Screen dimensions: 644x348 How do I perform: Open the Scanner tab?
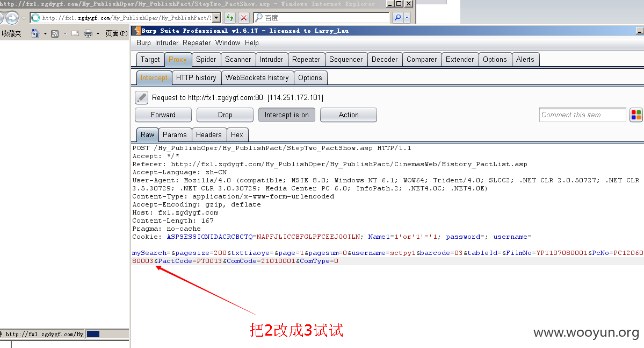(x=238, y=60)
